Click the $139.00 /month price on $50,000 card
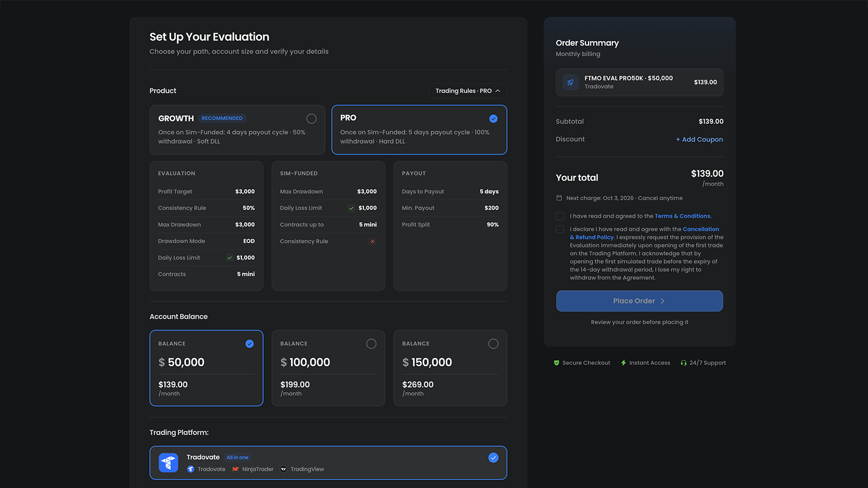 coord(173,388)
